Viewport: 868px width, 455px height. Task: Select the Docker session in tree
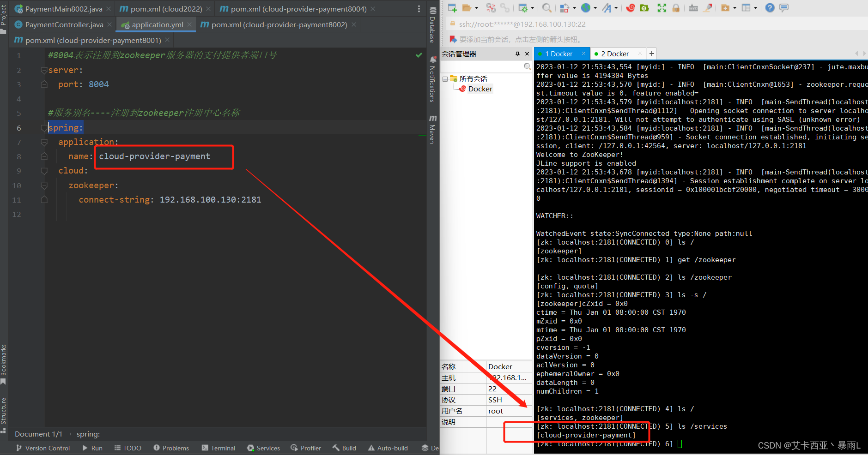[x=480, y=89]
